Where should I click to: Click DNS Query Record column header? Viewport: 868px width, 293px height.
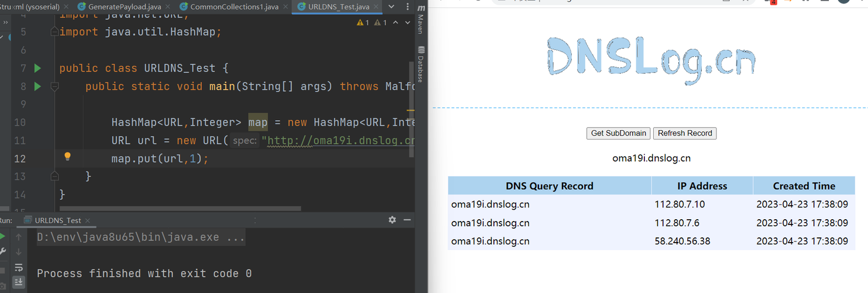550,186
